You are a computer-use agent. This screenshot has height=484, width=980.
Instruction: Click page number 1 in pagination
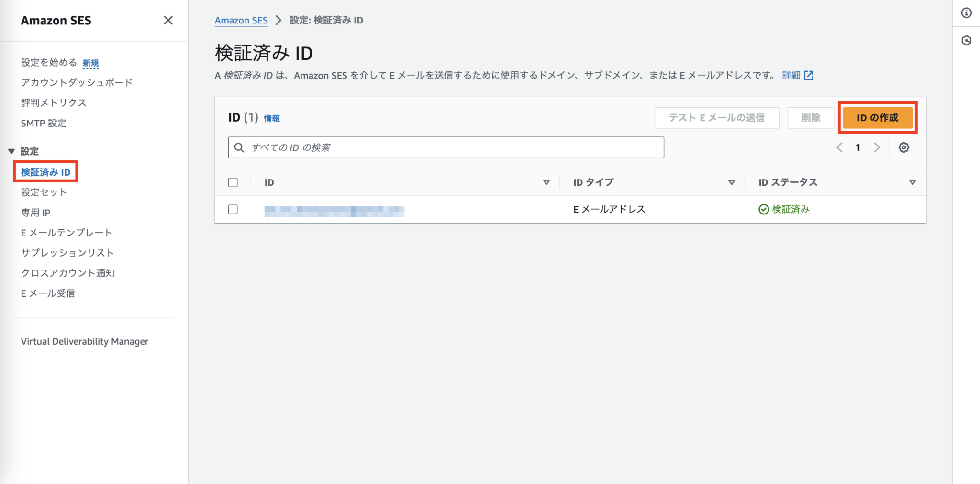pos(858,147)
